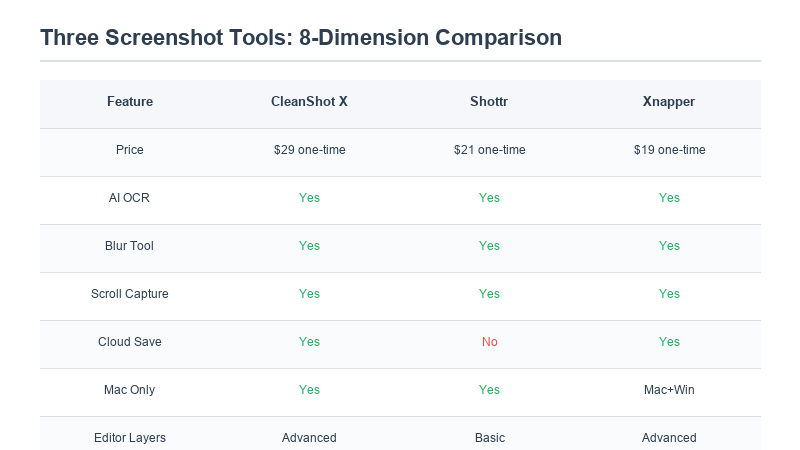This screenshot has height=450, width=800.
Task: Click Shottr's Blur Tool Yes cell
Action: coord(489,245)
